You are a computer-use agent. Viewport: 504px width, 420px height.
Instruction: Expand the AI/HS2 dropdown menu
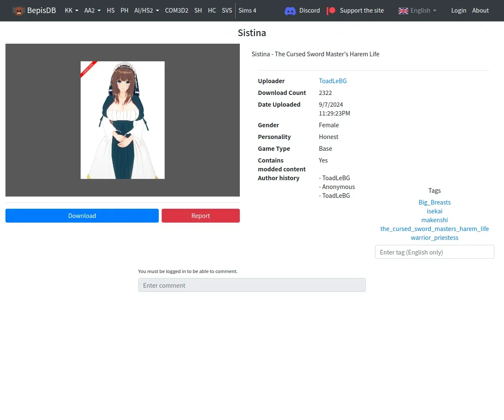tap(147, 10)
